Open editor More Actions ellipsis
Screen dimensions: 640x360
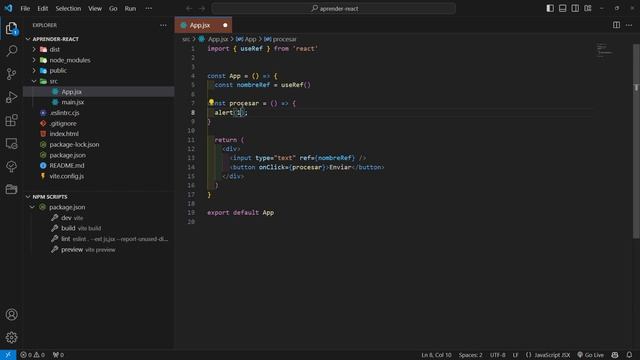[x=629, y=25]
